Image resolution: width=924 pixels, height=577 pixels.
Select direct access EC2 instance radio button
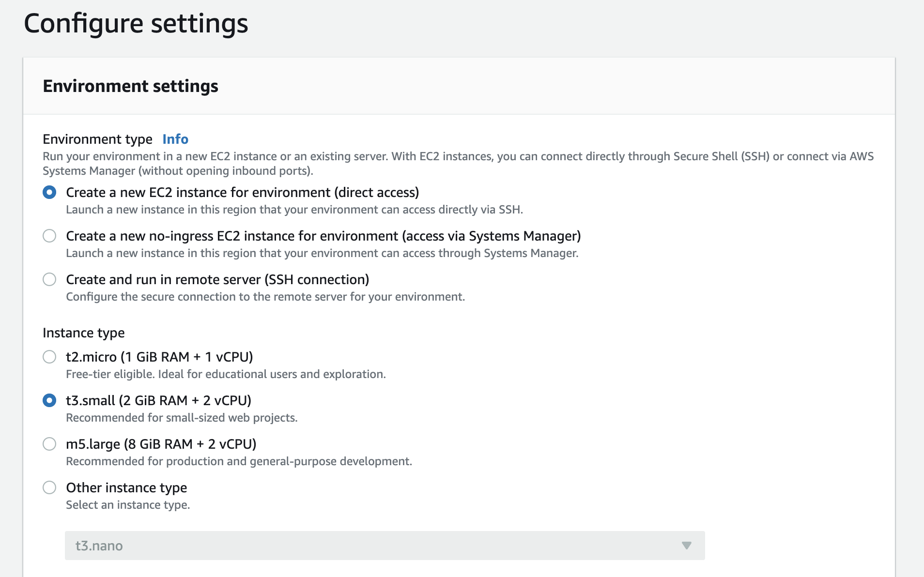(49, 192)
